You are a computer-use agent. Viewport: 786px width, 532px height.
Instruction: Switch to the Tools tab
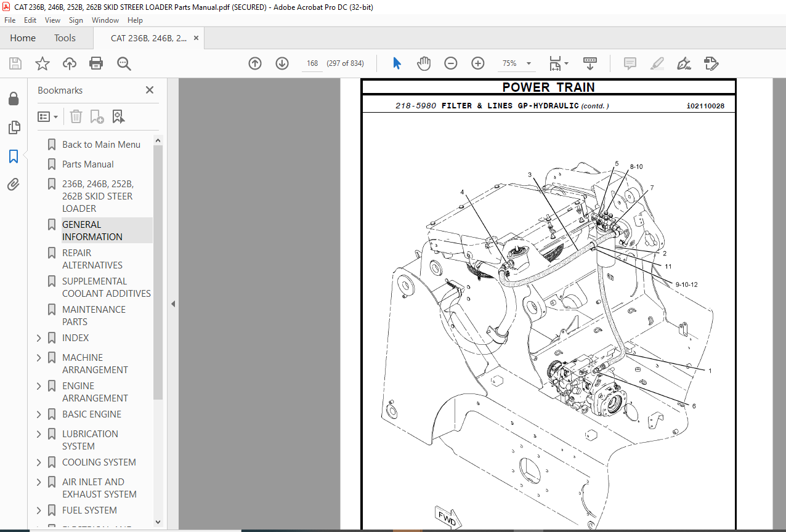tap(65, 38)
